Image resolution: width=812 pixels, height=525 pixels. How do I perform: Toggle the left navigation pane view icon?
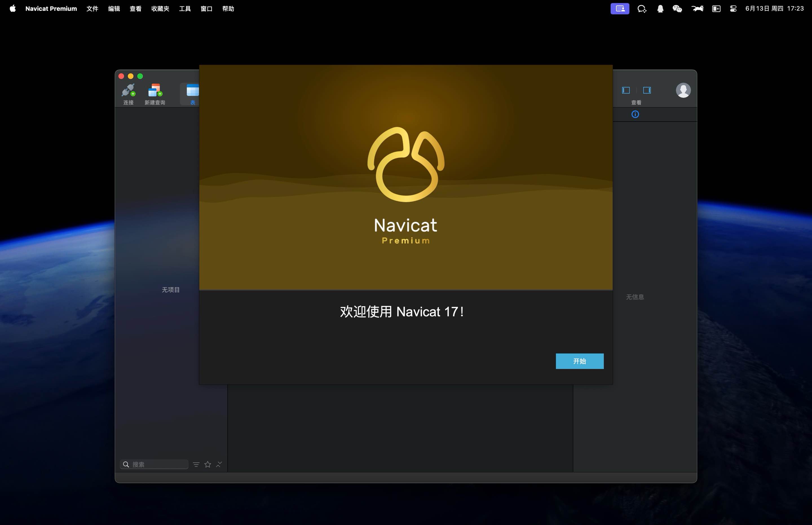coord(626,90)
